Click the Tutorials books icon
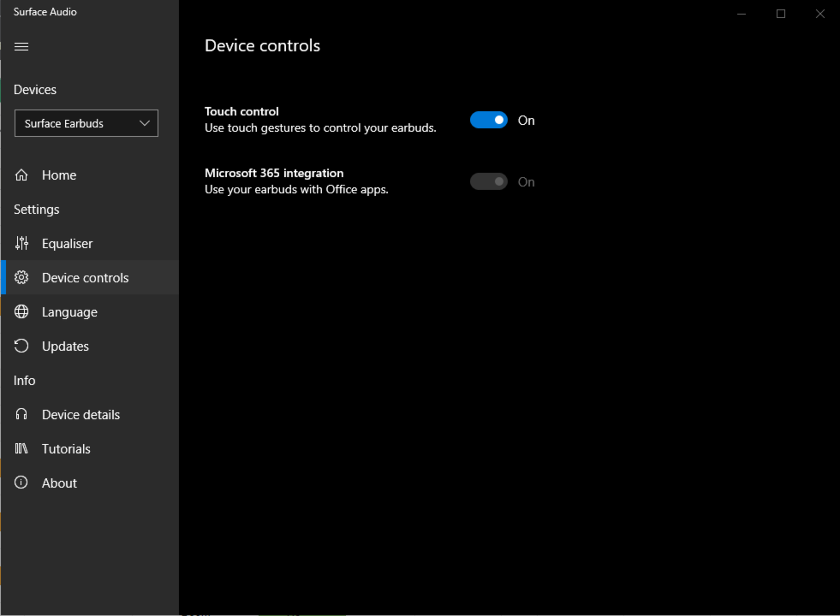Screen dimensions: 840x616 click(x=21, y=449)
